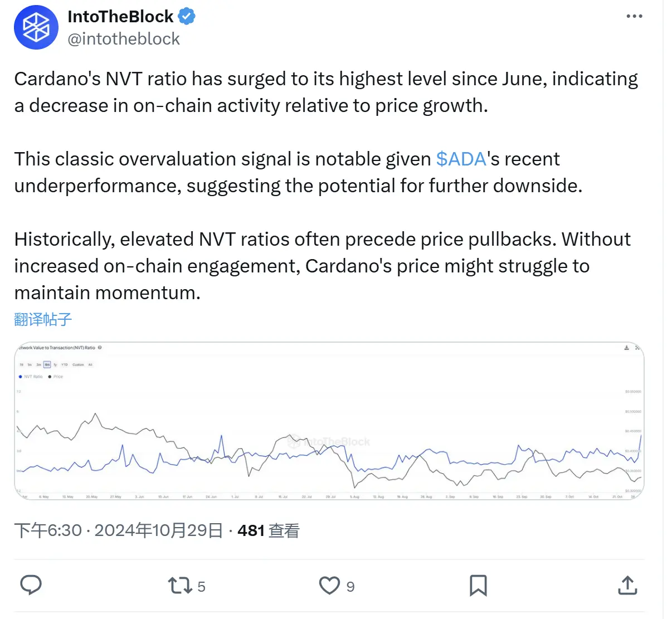The width and height of the screenshot is (672, 619).
Task: Open the $ADA cashtag link
Action: 460,159
